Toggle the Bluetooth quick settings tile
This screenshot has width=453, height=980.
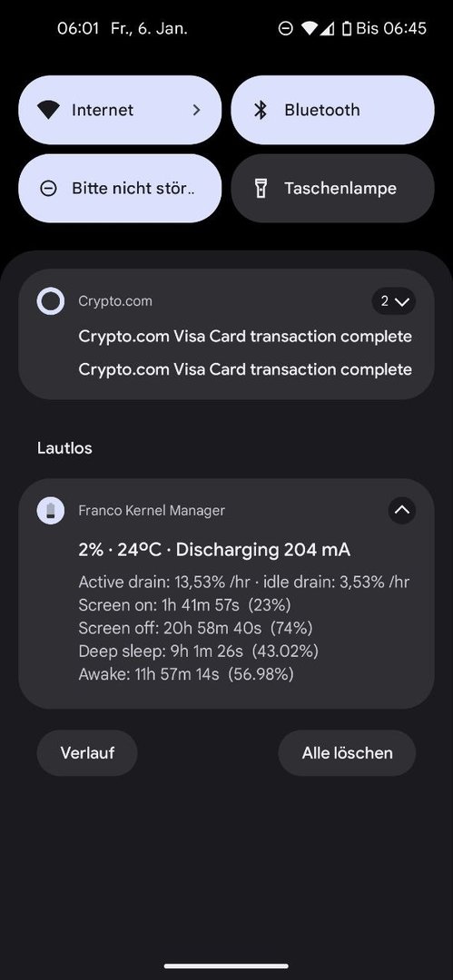(x=332, y=110)
